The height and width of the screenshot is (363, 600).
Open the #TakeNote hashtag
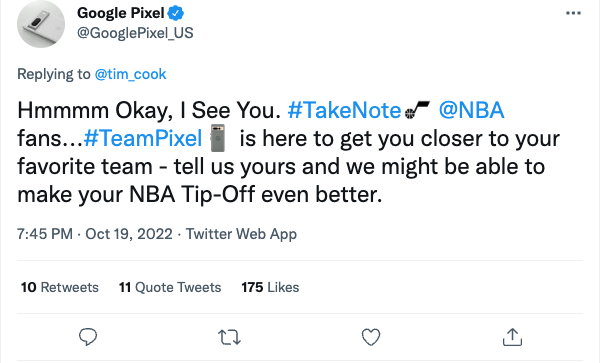click(344, 110)
